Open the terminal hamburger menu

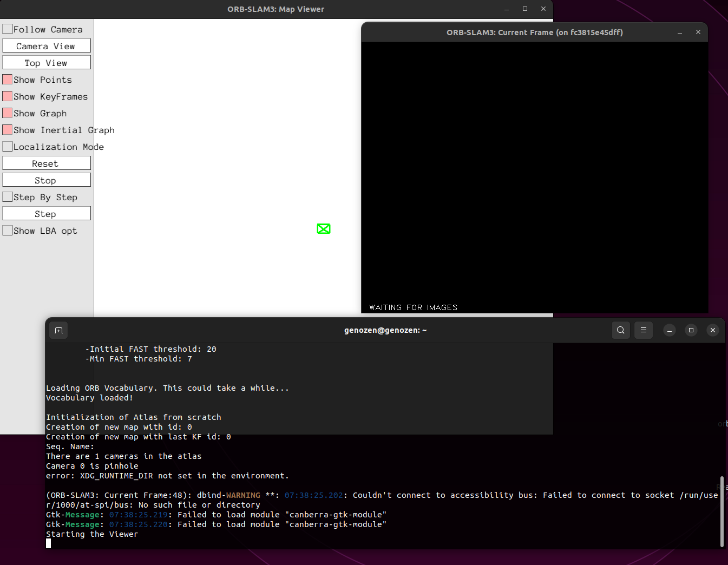(644, 330)
